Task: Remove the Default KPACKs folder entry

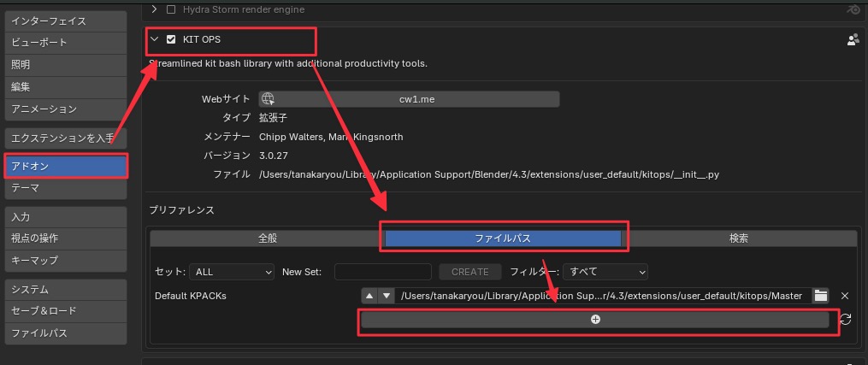Action: 845,296
